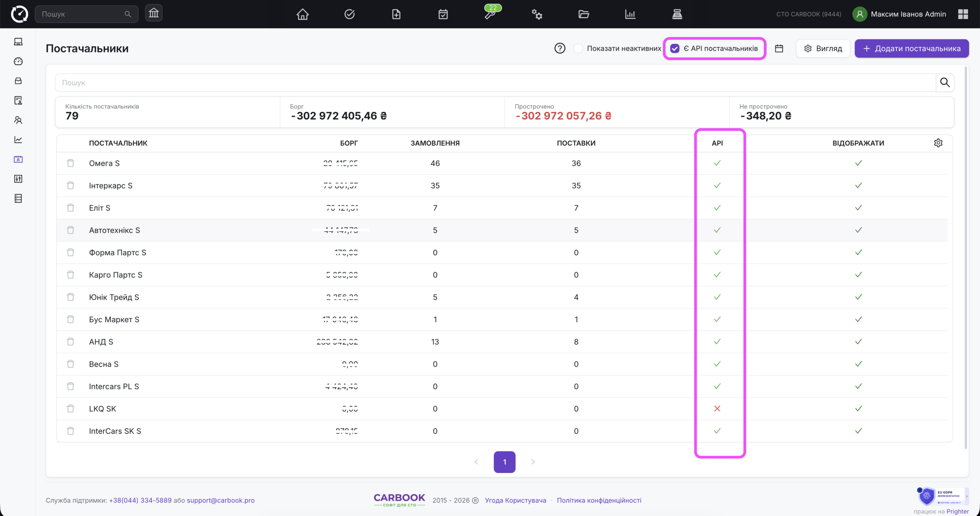
Task: Click the red API cross for LKQ SK
Action: [x=717, y=408]
